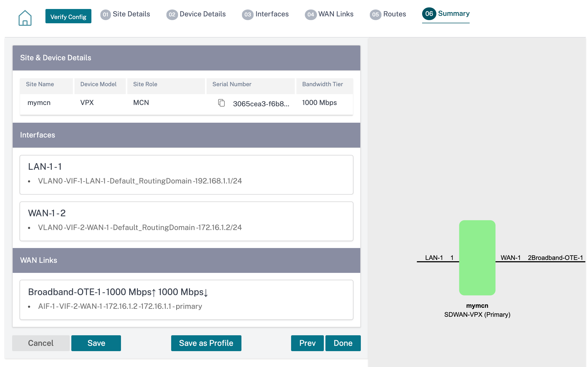Click the Prev navigation button

pyautogui.click(x=307, y=343)
